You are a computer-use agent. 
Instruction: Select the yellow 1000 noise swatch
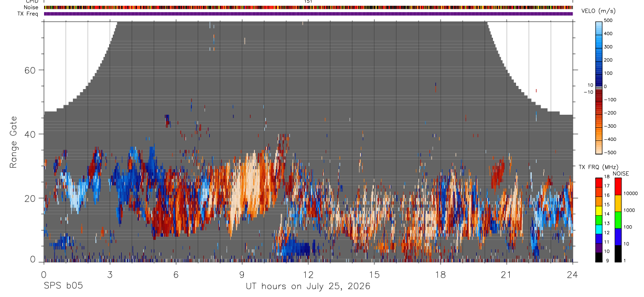click(x=618, y=203)
